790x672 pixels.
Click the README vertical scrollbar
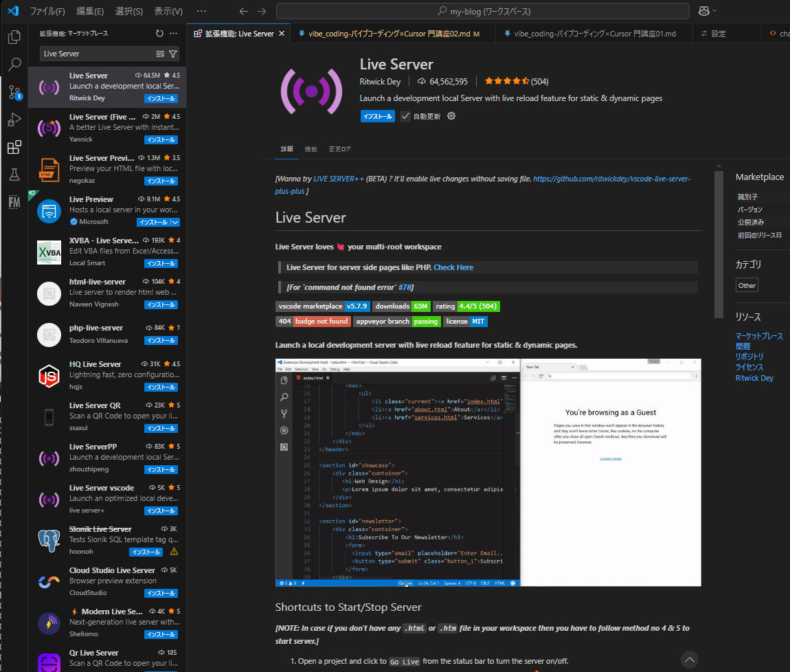pyautogui.click(x=719, y=244)
